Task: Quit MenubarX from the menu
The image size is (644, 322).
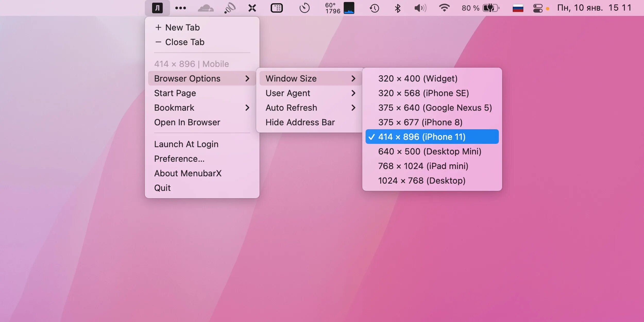Action: click(162, 188)
